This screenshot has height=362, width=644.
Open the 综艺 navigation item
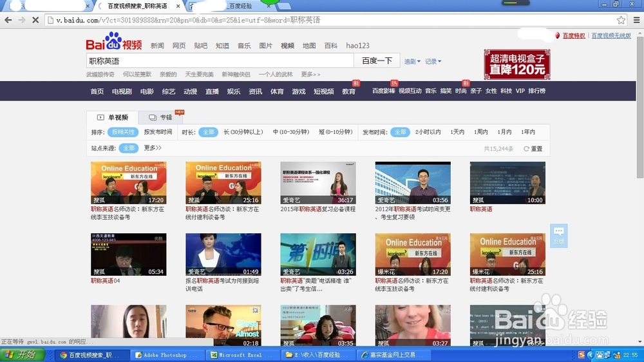[168, 91]
